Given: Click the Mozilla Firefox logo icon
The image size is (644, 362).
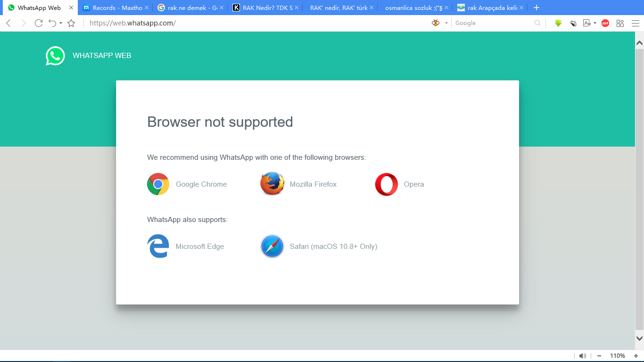Looking at the screenshot, I should click(x=272, y=184).
